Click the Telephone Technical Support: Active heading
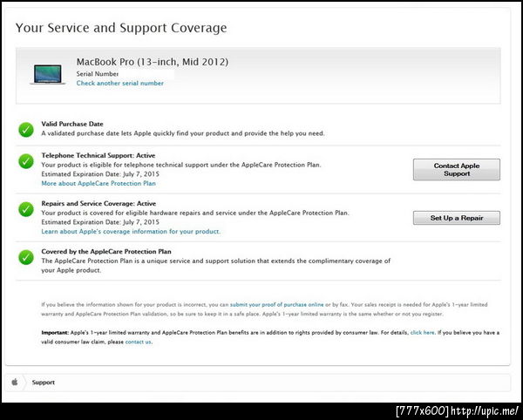The height and width of the screenshot is (420, 523). point(98,155)
